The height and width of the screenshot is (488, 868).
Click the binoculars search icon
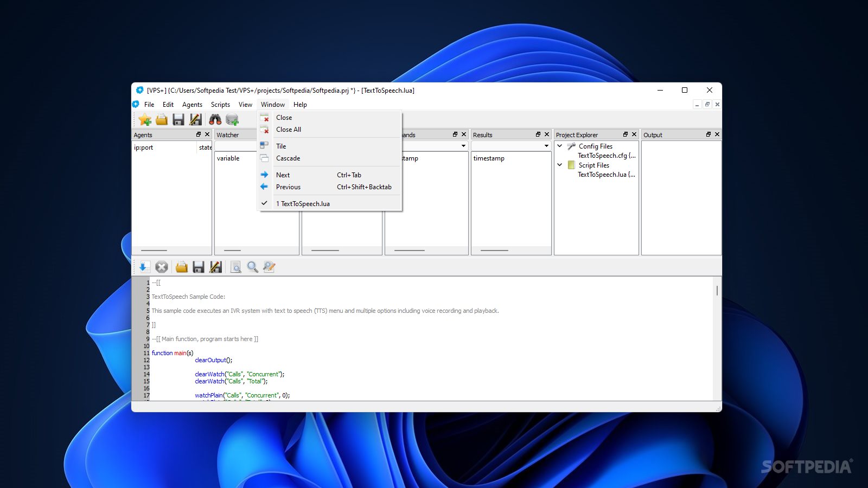tap(215, 119)
